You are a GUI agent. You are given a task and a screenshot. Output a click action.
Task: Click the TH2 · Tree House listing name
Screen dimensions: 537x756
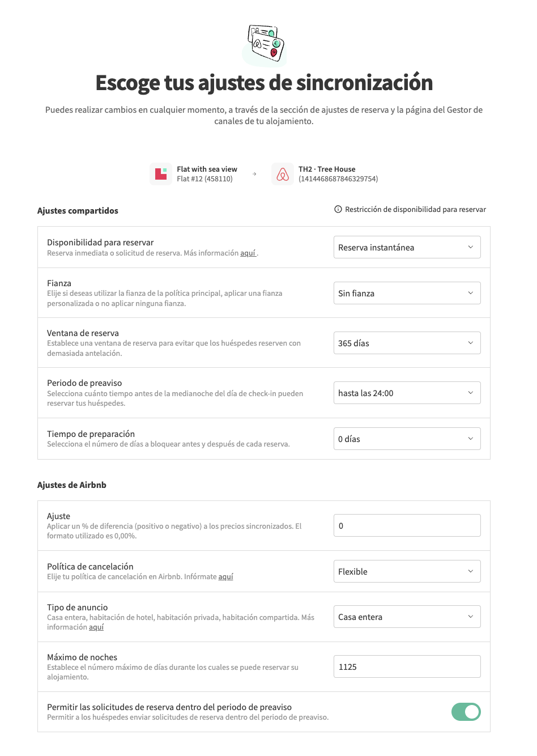(327, 169)
